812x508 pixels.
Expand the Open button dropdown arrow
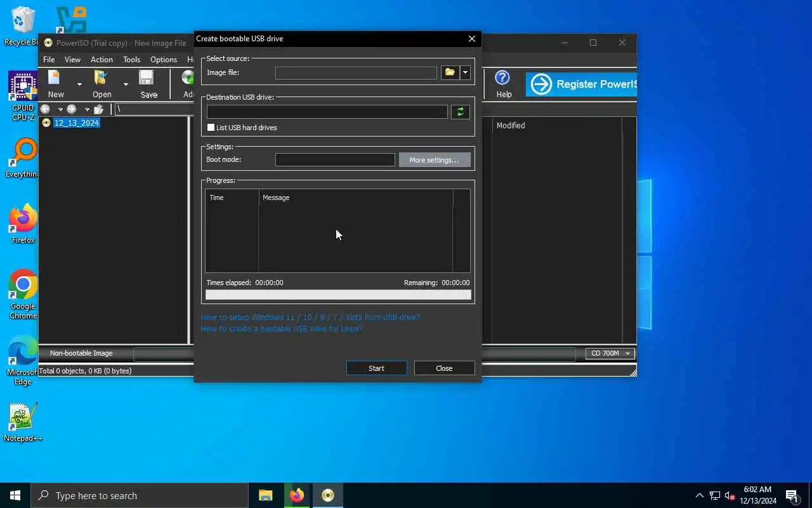coord(126,84)
